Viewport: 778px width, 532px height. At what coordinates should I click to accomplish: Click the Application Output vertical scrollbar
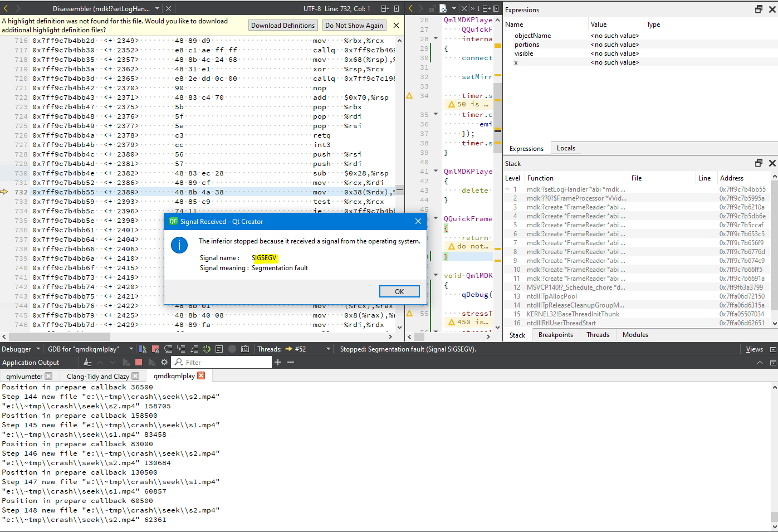pos(774,456)
